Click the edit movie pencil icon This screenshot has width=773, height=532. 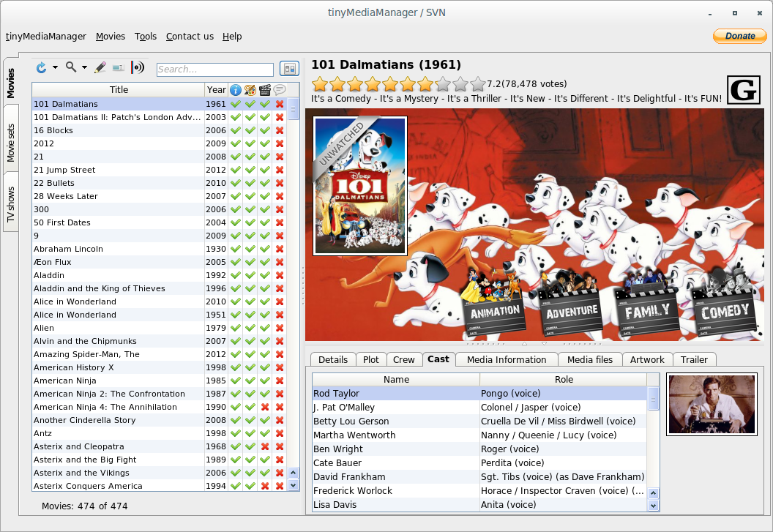(100, 67)
